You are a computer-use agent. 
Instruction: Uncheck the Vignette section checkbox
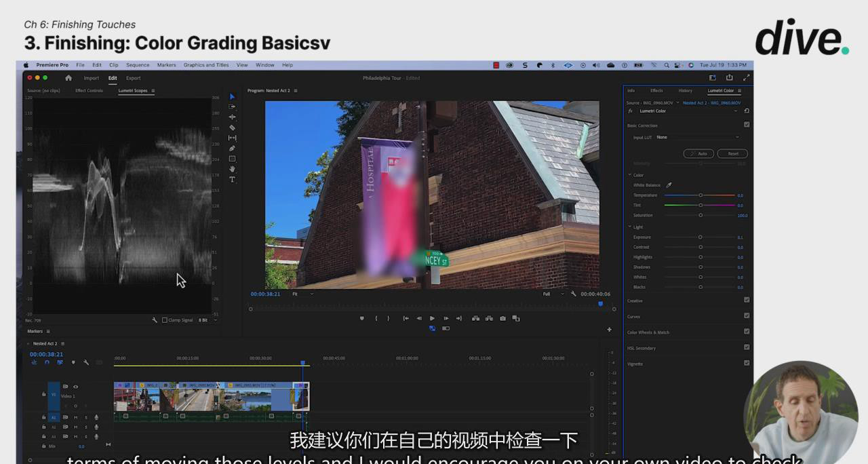pyautogui.click(x=747, y=363)
